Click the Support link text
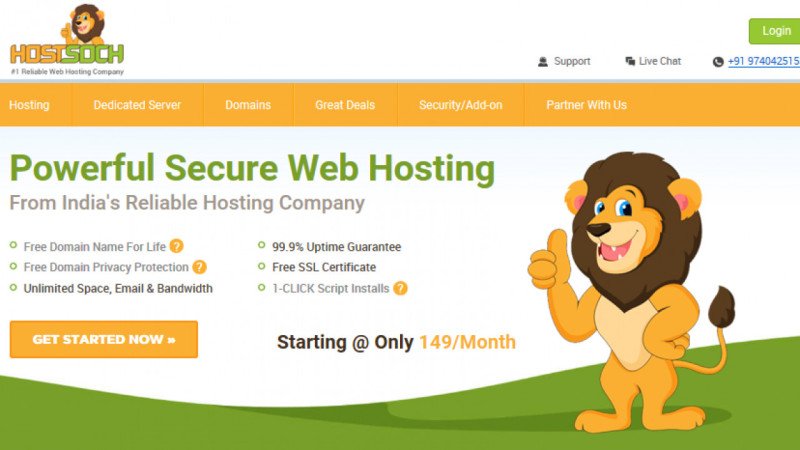Viewport: 800px width, 450px height. point(572,61)
